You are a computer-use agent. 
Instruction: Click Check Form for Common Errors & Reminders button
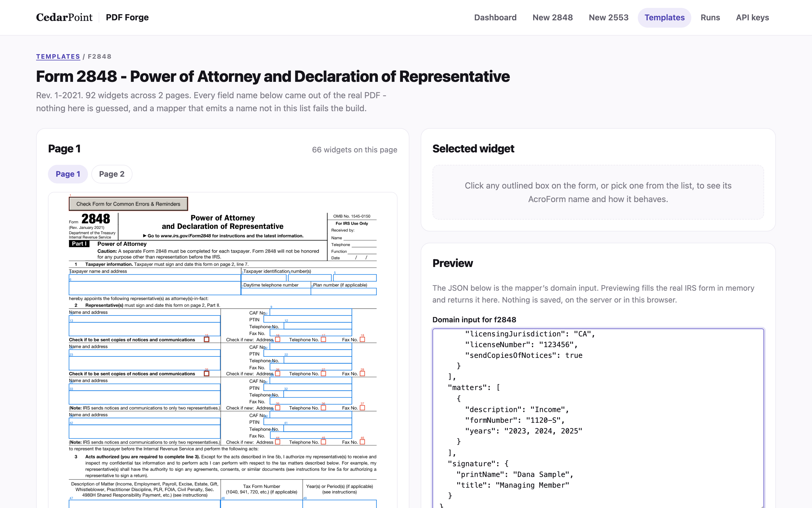click(128, 204)
